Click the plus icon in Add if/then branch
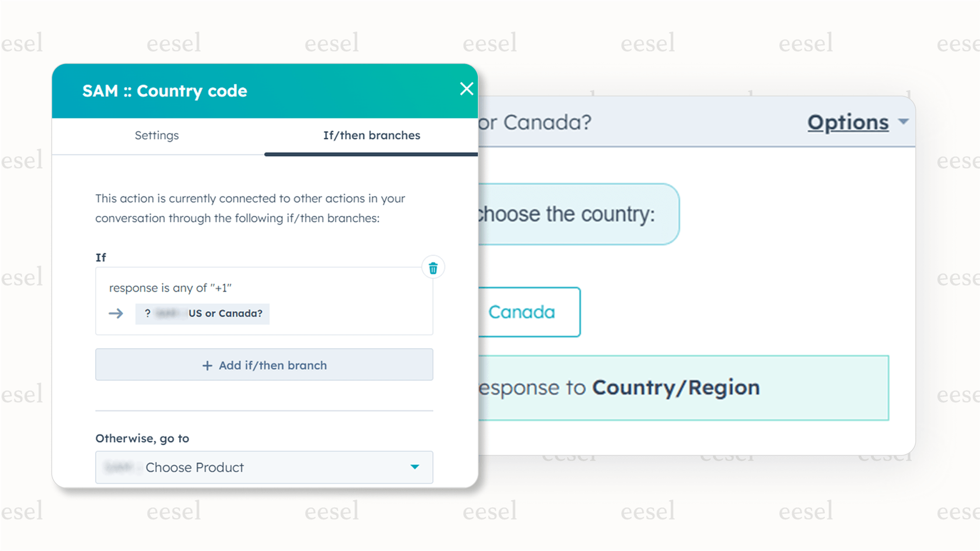This screenshot has height=551, width=980. point(208,365)
